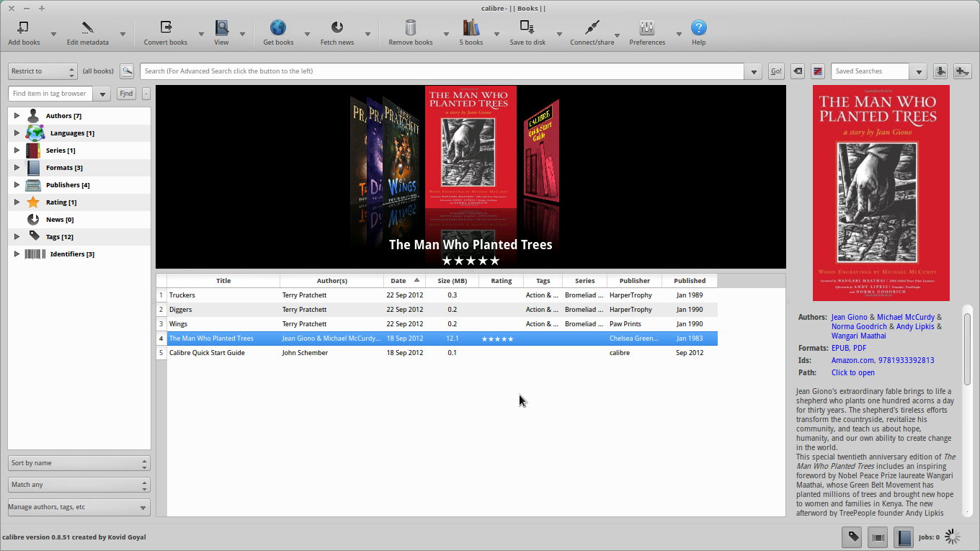The image size is (980, 551).
Task: Click the Get books globe icon
Action: click(x=278, y=28)
